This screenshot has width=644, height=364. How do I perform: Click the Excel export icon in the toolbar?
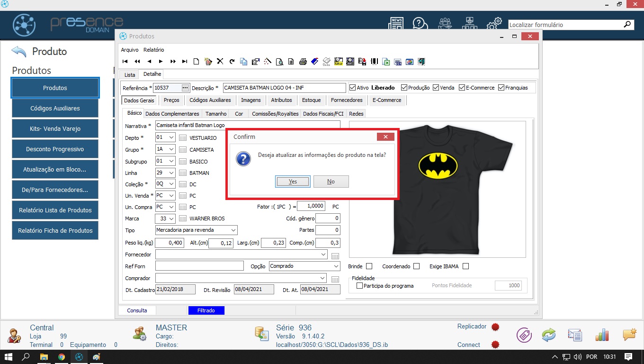click(x=386, y=62)
